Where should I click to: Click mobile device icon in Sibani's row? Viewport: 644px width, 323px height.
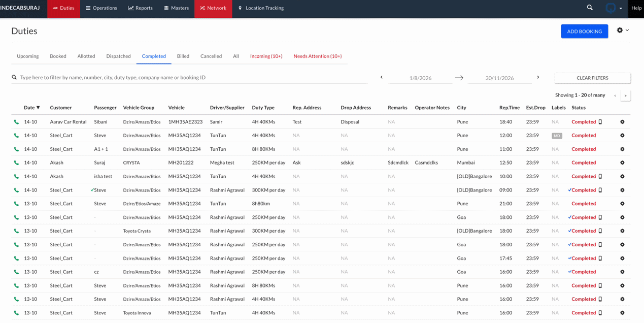point(600,122)
